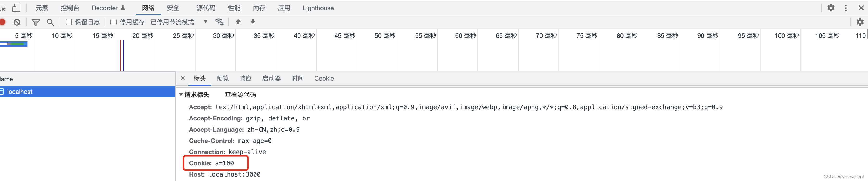Screen dimensions: 868x181
Task: Open the 控制台 panel tab
Action: pos(70,8)
